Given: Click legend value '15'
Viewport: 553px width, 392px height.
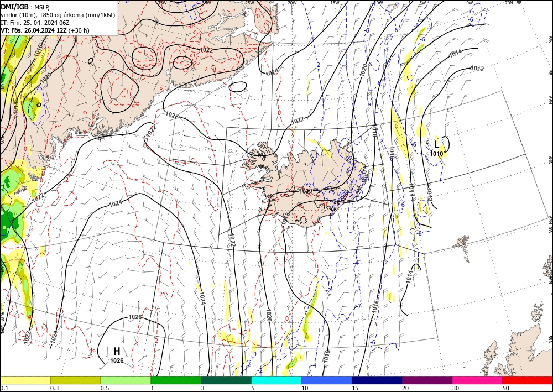Looking at the screenshot, I should click(x=355, y=388).
